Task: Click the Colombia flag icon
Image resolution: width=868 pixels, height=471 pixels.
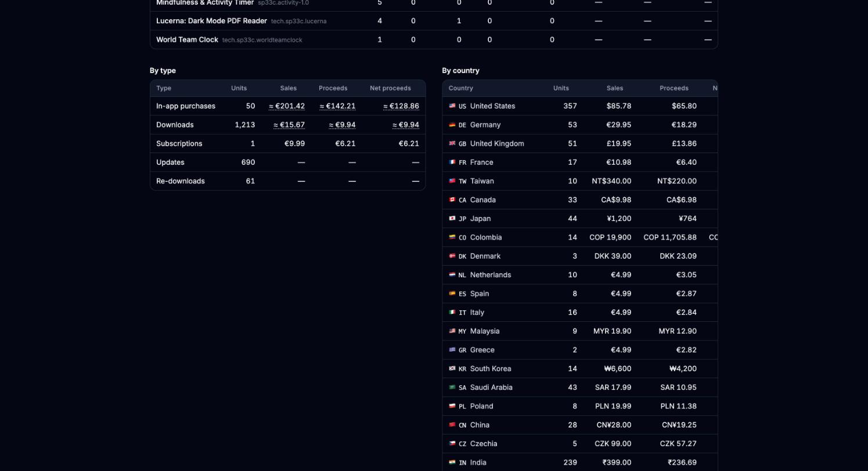Action: point(452,237)
